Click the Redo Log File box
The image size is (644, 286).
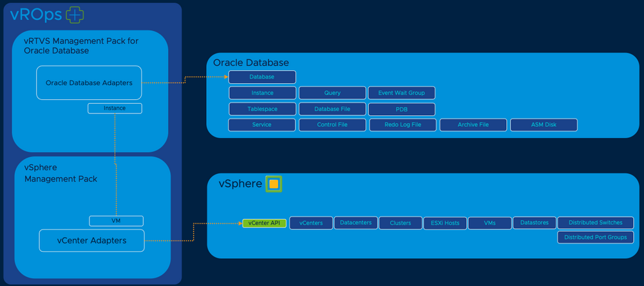pos(403,125)
